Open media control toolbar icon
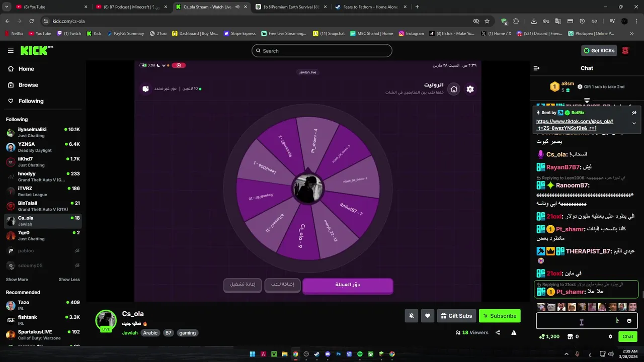 612,21
